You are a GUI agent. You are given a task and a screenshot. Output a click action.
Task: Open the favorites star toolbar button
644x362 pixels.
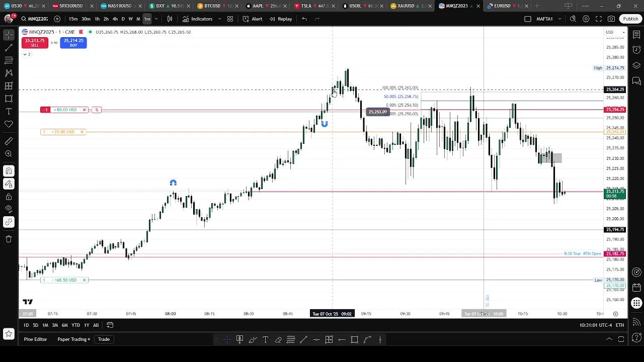click(9, 333)
